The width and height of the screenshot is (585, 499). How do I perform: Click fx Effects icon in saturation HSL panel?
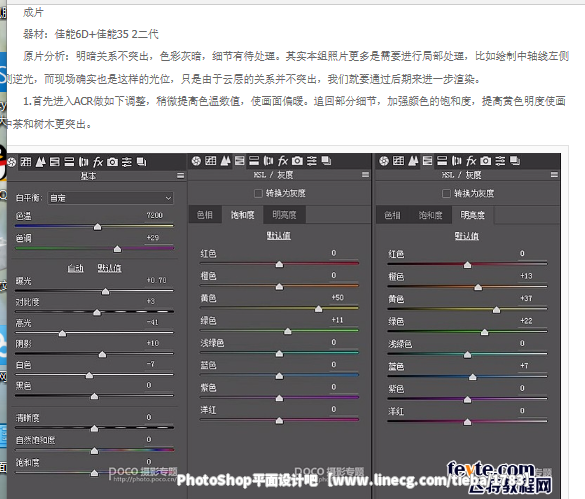pos(283,161)
